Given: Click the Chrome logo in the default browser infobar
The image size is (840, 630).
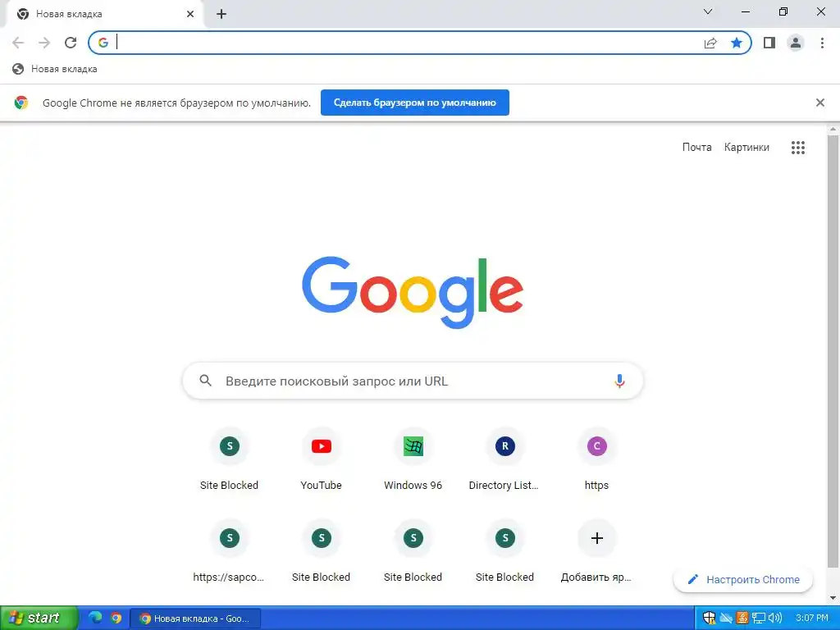Looking at the screenshot, I should [21, 103].
